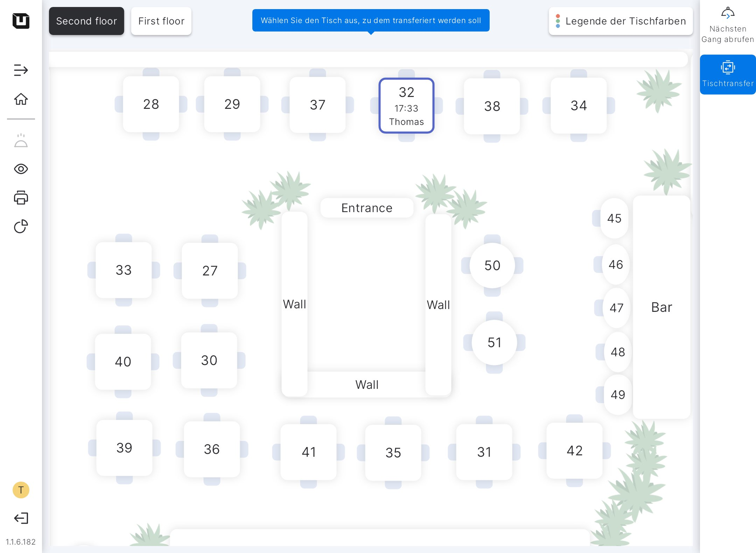Switch to the Second floor tab

pos(86,21)
